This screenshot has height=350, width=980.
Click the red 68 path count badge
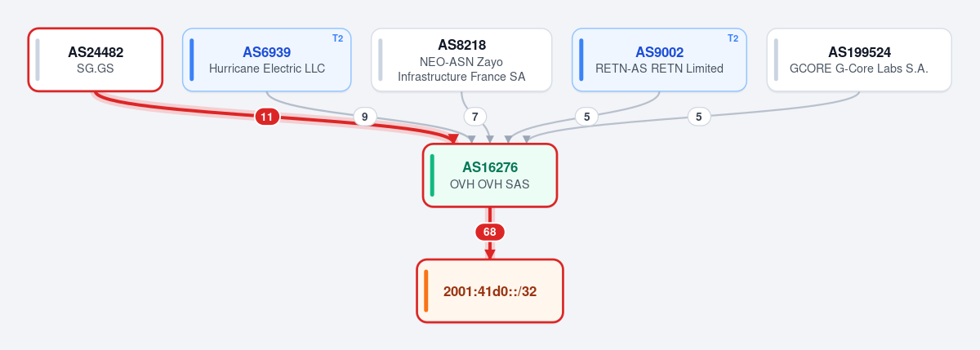point(490,232)
